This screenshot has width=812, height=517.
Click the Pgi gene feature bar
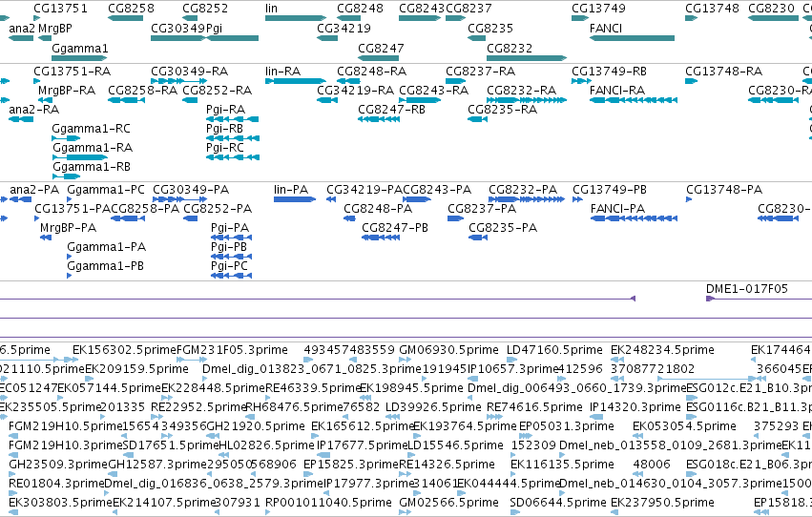pos(232,38)
